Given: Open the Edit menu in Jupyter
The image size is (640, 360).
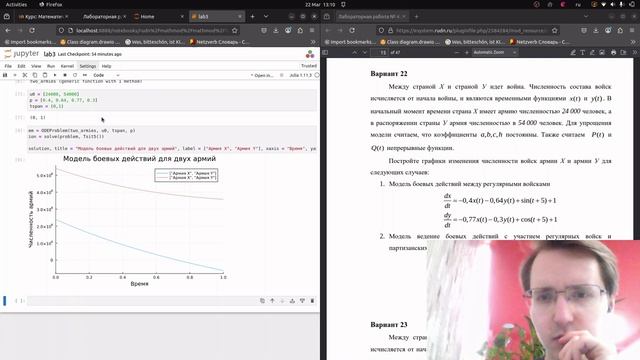Looking at the screenshot, I should coord(21,66).
